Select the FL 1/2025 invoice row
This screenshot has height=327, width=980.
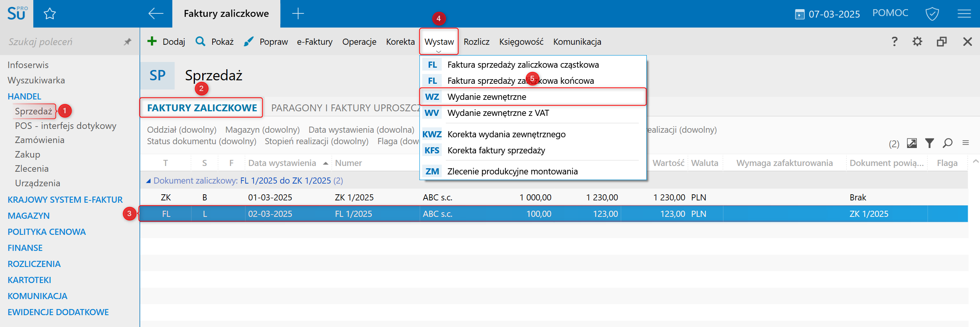pyautogui.click(x=554, y=214)
